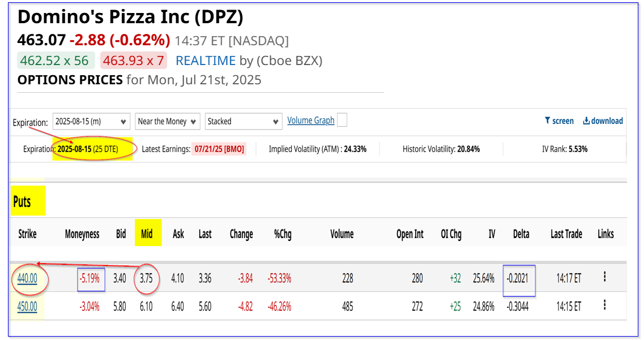Viewport: 644px width, 340px height.
Task: Click the screen filter funnel icon
Action: click(x=547, y=120)
